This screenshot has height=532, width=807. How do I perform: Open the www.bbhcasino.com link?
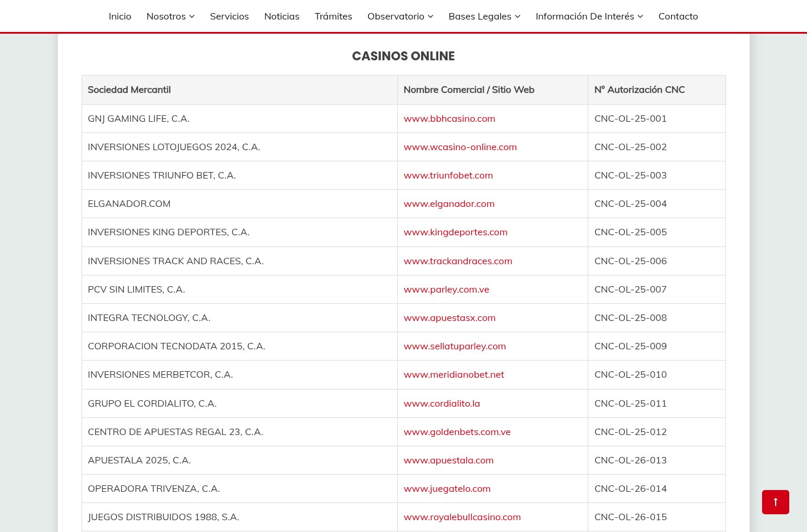pos(449,118)
